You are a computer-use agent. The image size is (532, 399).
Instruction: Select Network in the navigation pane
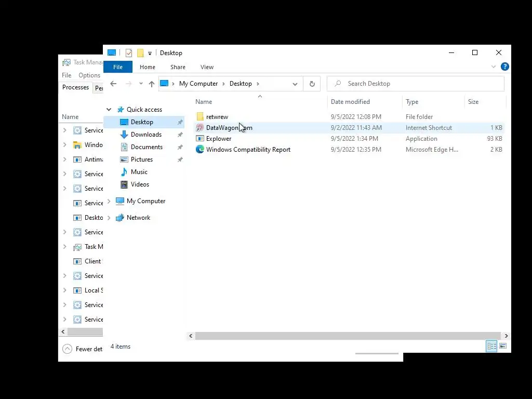click(138, 218)
